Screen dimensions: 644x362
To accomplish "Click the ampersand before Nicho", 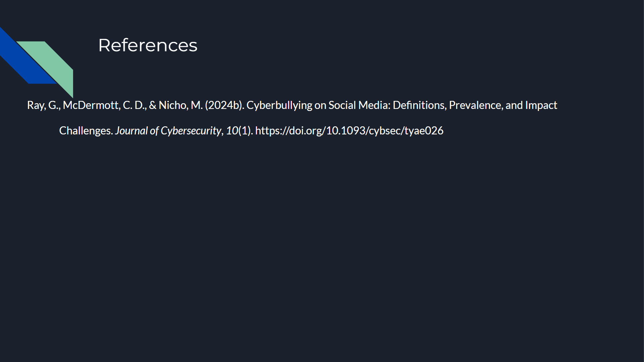I will [153, 105].
